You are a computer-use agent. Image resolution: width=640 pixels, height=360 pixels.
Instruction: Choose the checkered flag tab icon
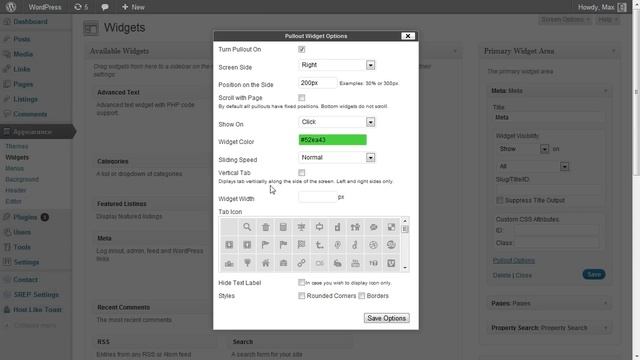pyautogui.click(x=301, y=245)
